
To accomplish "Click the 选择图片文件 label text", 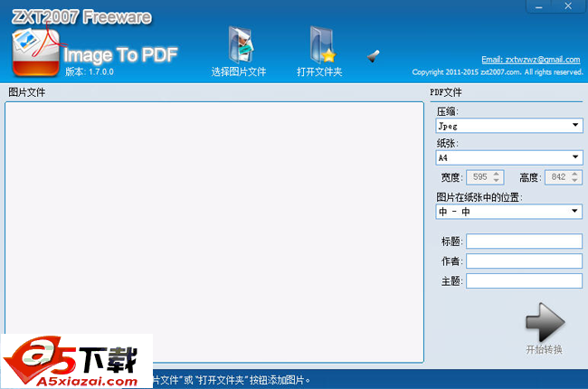I will pyautogui.click(x=239, y=71).
